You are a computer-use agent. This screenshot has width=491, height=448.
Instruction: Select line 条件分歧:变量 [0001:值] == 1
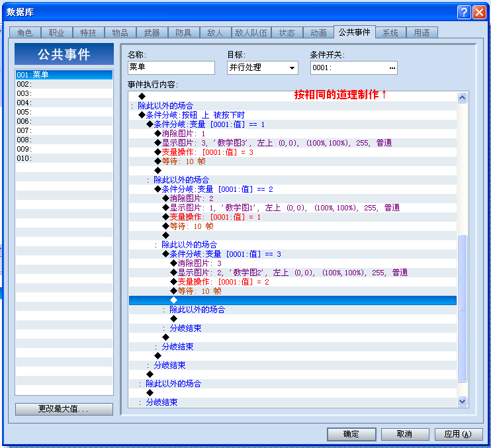click(x=292, y=124)
